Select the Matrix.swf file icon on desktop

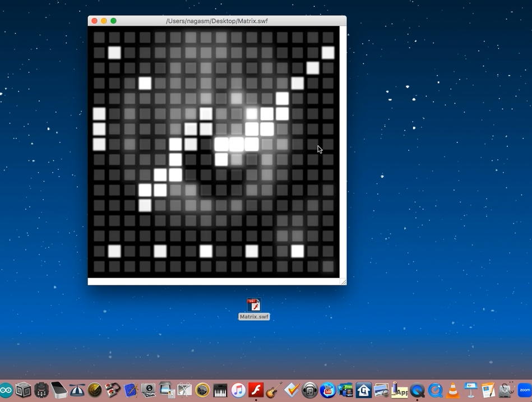(x=254, y=304)
